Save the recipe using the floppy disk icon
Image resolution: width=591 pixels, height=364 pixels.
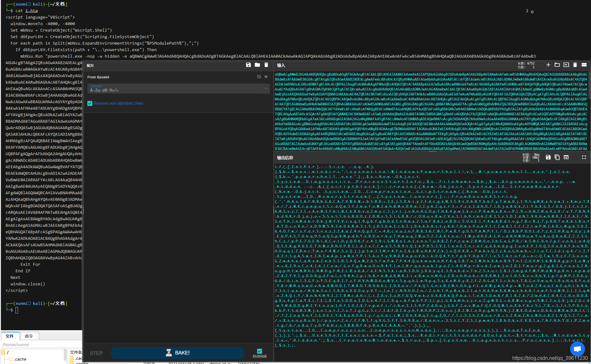click(x=248, y=65)
